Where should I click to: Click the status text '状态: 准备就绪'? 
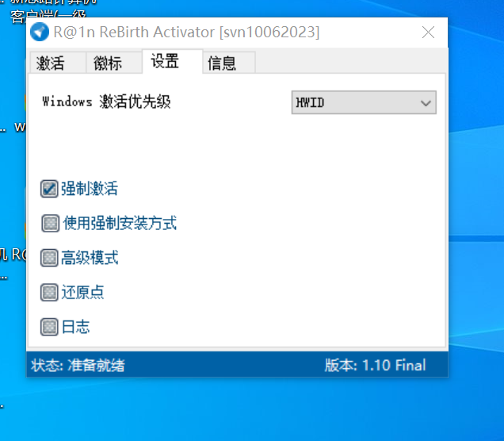[78, 366]
